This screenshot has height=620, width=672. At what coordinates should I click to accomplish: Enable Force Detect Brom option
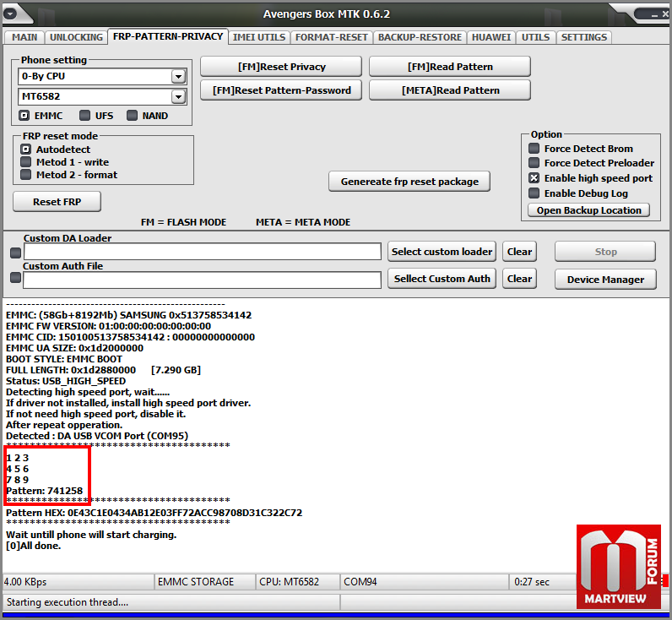534,149
